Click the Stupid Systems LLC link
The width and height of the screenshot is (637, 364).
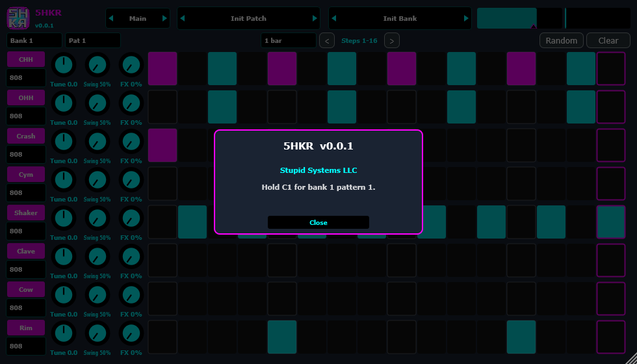point(318,170)
